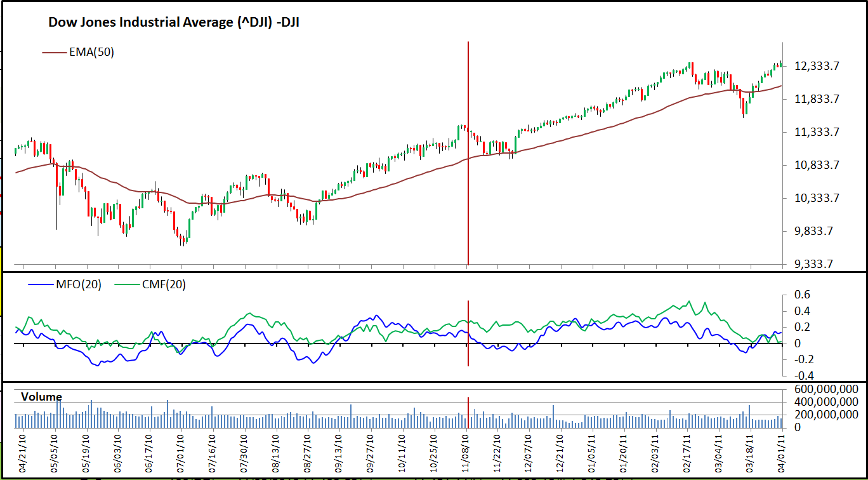Select the 04/21/10 date axis label
This screenshot has width=868, height=480.
23,453
